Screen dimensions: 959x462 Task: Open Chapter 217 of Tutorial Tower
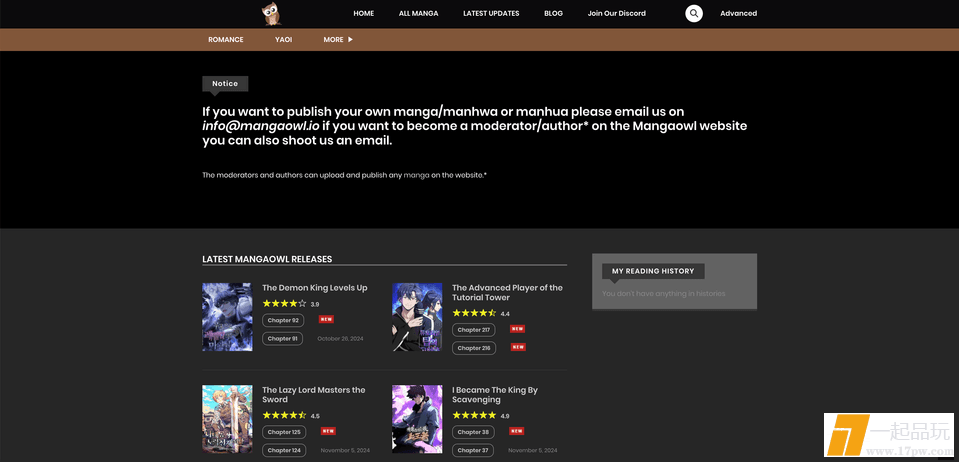click(x=473, y=329)
